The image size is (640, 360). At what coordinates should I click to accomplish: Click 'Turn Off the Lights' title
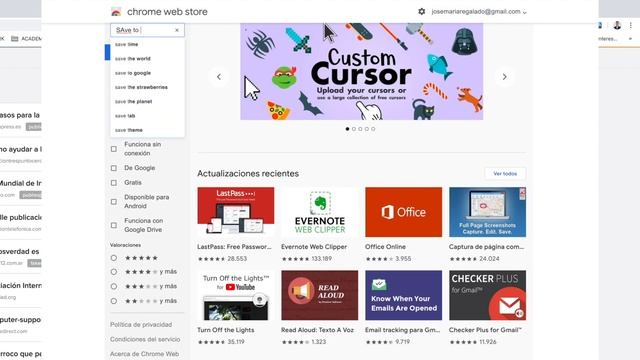coord(226,330)
